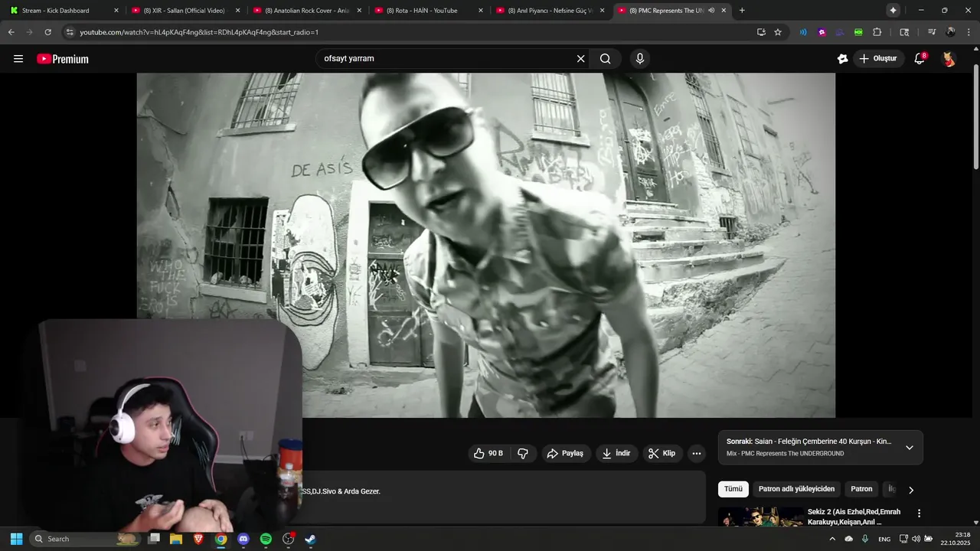Open Spotify from taskbar
Image resolution: width=980 pixels, height=551 pixels.
pos(266,539)
